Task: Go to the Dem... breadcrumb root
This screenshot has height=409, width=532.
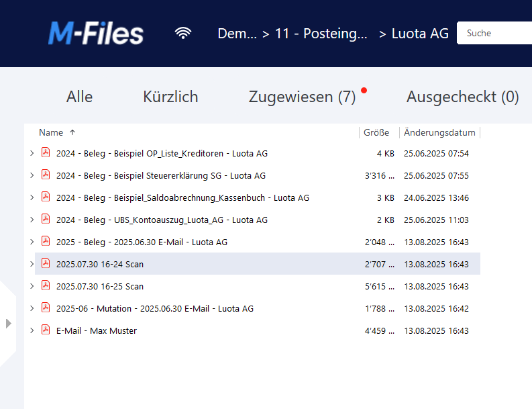Action: coord(237,34)
